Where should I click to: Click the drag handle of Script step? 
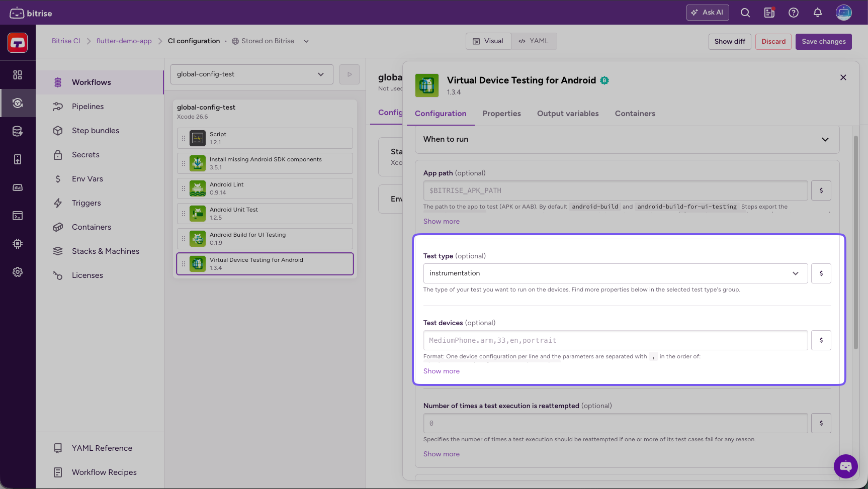click(x=184, y=138)
